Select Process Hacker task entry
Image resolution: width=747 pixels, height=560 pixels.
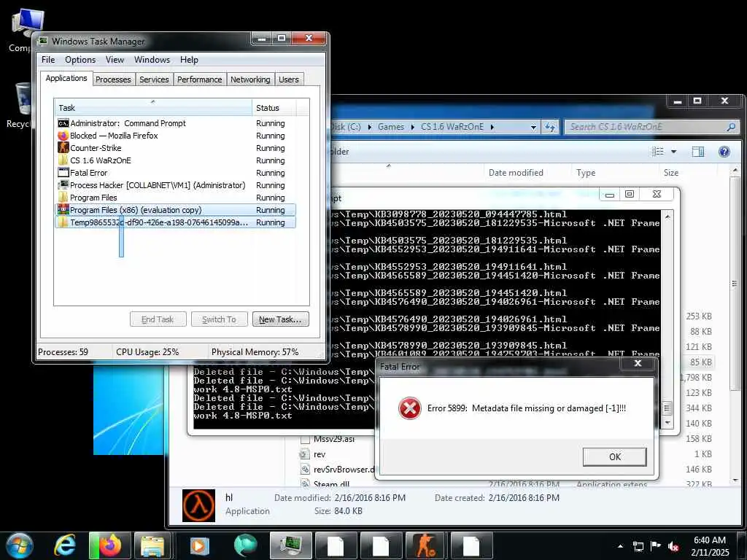[x=175, y=185]
